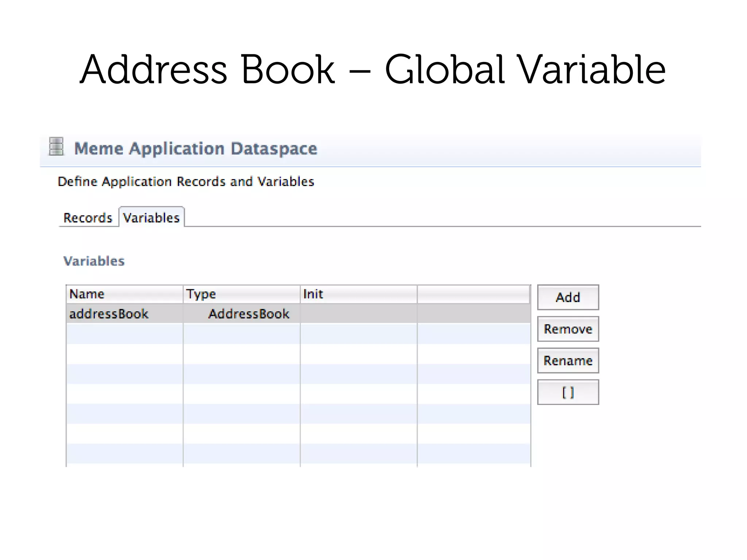Click the Remove button
Viewport: 747px width, 560px height.
(x=568, y=329)
